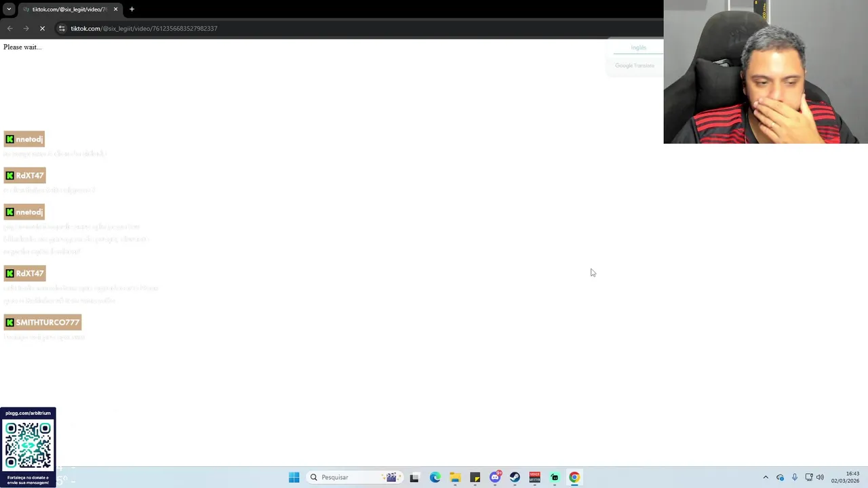Image resolution: width=868 pixels, height=488 pixels.
Task: Open Steam from the taskbar
Action: pos(515,477)
